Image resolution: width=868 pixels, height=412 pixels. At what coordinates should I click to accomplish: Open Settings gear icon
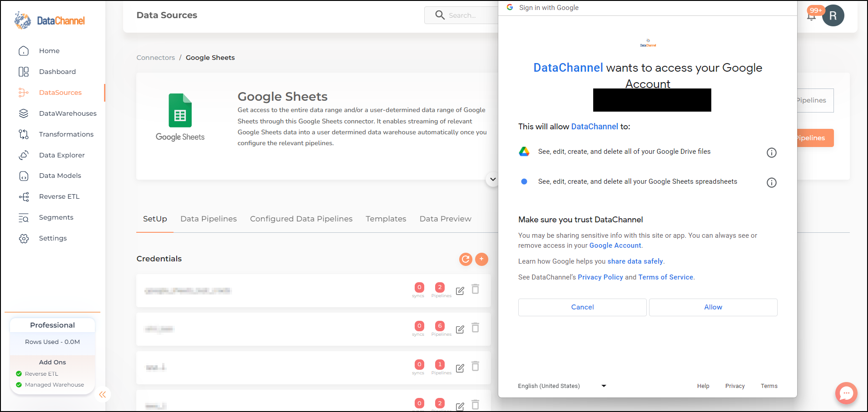(24, 238)
